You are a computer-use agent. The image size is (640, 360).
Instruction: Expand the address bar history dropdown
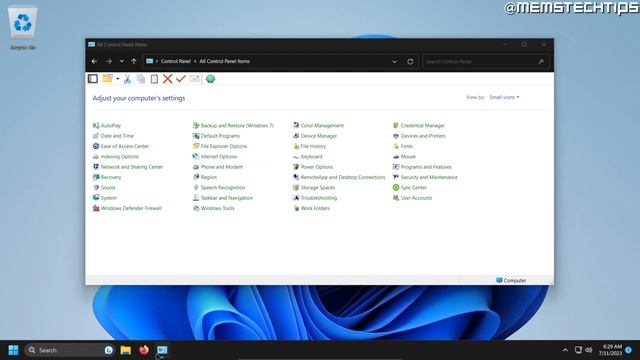[394, 62]
